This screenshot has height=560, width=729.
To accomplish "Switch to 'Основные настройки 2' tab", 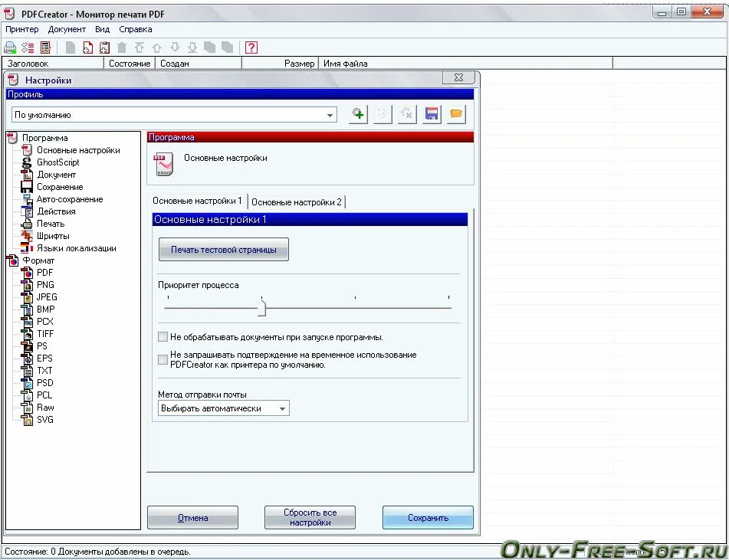I will (297, 202).
